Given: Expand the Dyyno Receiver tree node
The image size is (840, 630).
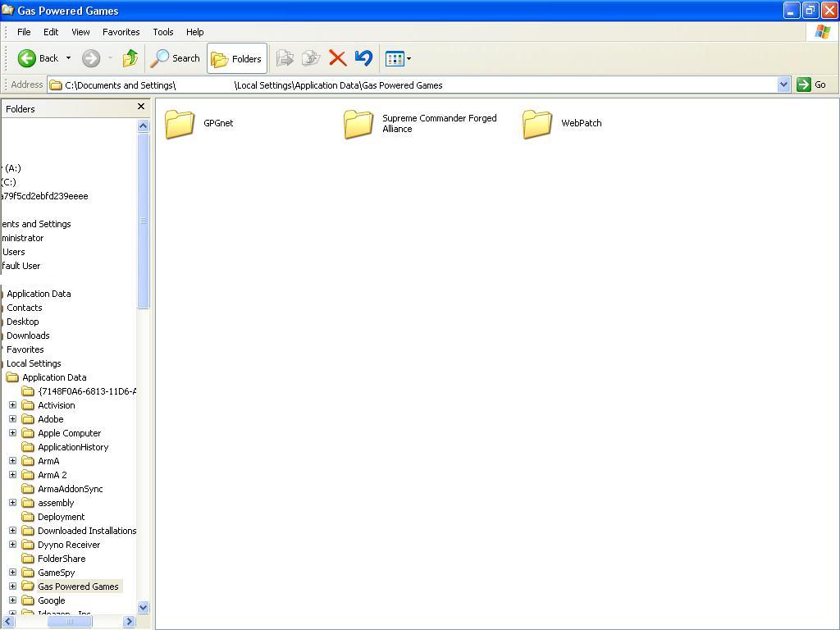Looking at the screenshot, I should [x=13, y=545].
